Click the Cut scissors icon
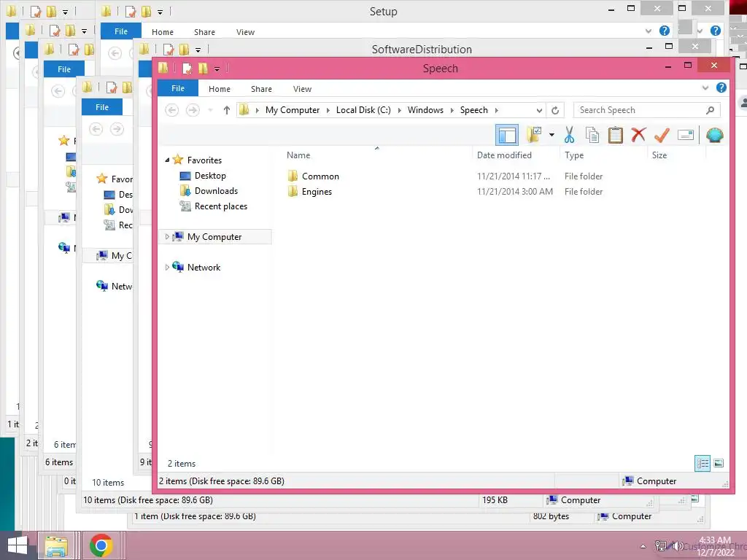747x560 pixels. pos(569,135)
